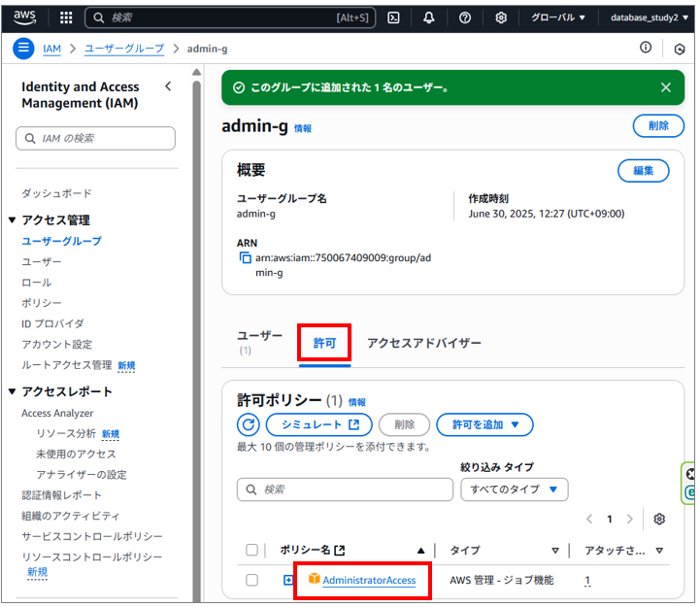The image size is (700, 607).
Task: Focus the IAM の検索 sidebar field
Action: click(95, 139)
